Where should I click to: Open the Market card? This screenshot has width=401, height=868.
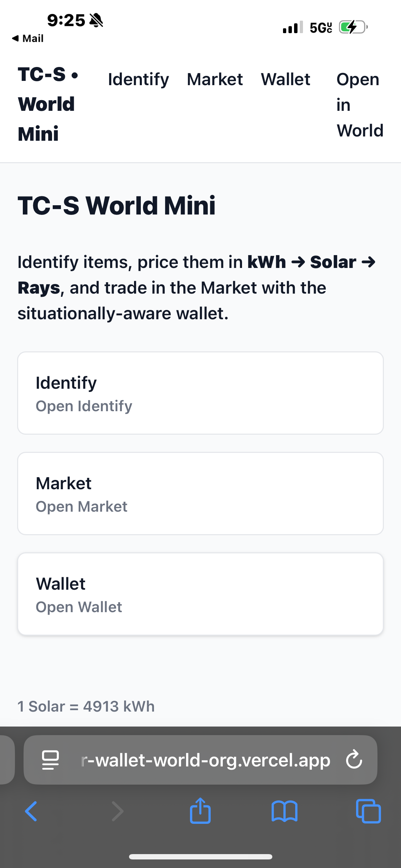[200, 494]
